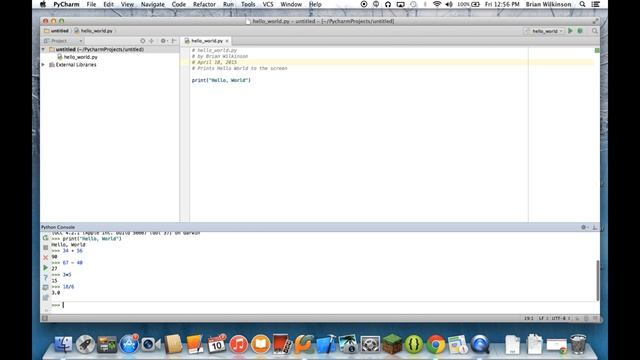640x360 pixels.
Task: Click the '# by Brian Wilkinson' comment line
Action: click(220, 56)
